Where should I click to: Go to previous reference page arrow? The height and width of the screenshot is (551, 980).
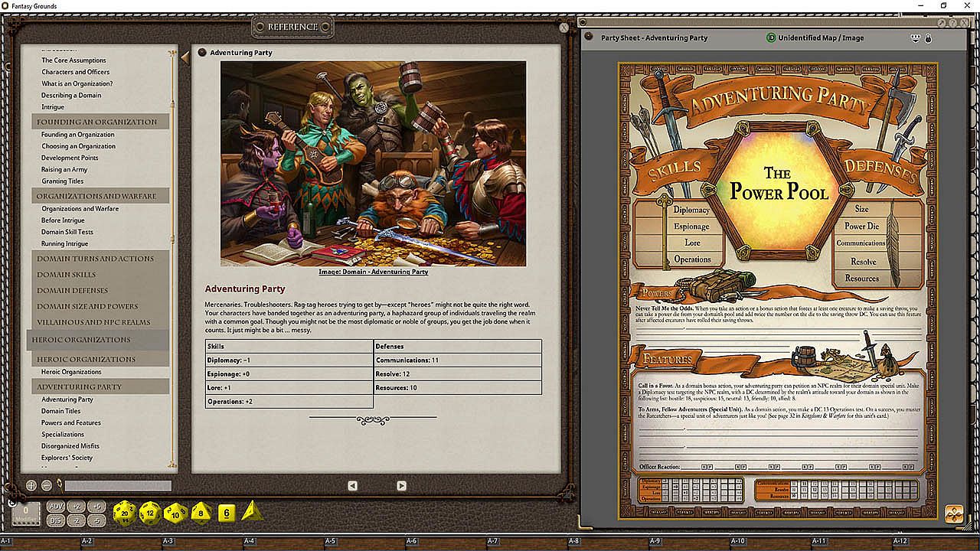click(x=352, y=485)
